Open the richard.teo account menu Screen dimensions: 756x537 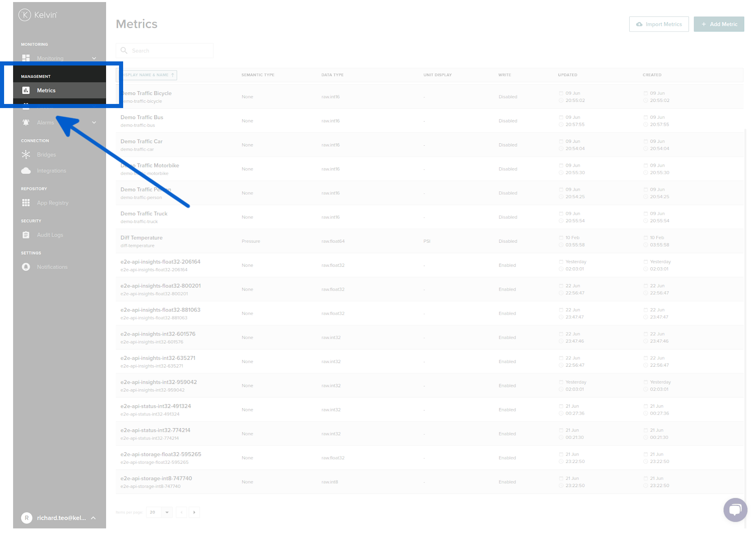point(61,518)
